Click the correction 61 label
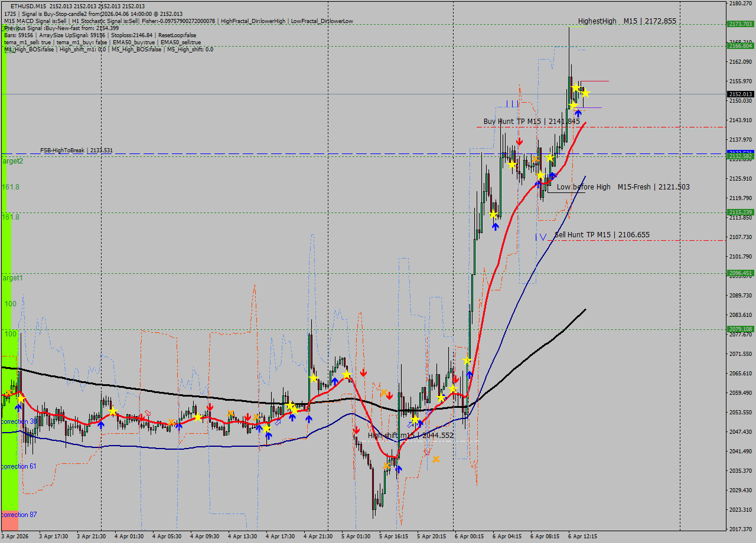 click(18, 466)
